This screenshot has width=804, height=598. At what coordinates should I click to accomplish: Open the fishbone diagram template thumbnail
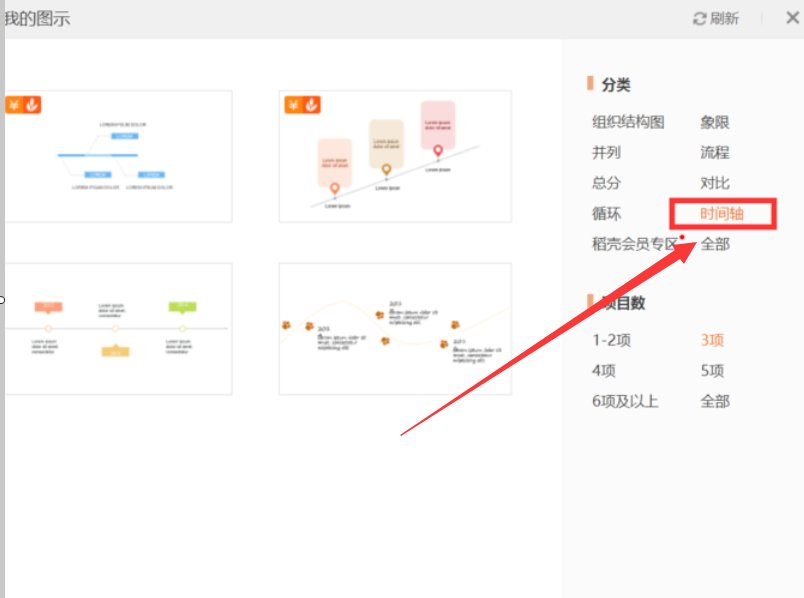[x=120, y=155]
